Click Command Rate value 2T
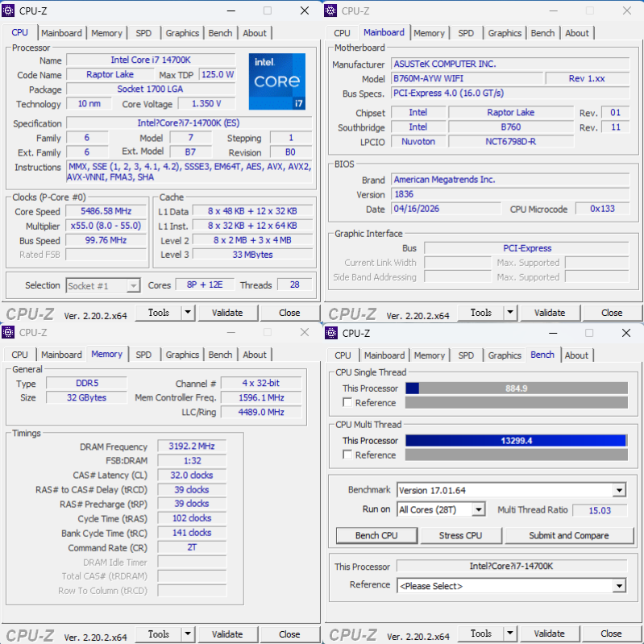644x644 pixels. pyautogui.click(x=192, y=547)
